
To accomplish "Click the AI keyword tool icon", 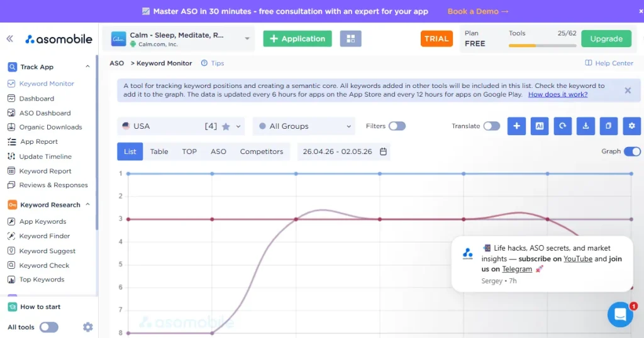I will point(539,126).
